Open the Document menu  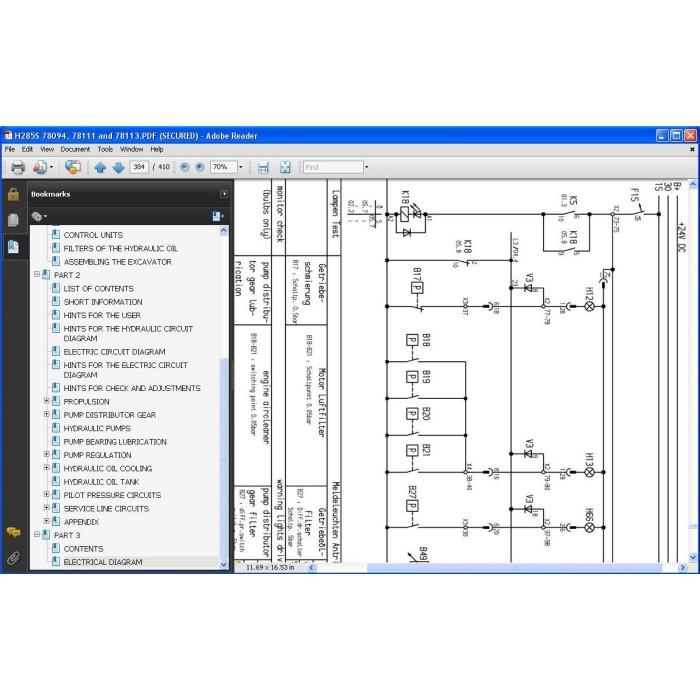[75, 149]
